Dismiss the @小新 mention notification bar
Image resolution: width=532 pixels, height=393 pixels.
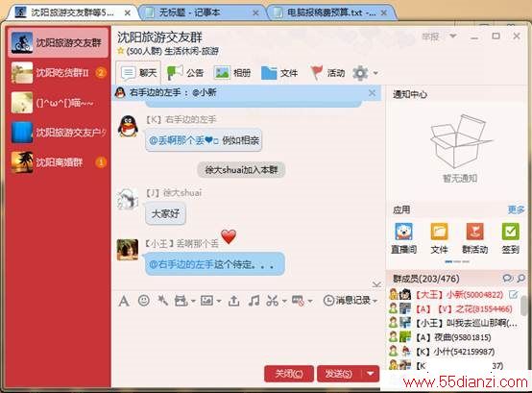(x=373, y=92)
